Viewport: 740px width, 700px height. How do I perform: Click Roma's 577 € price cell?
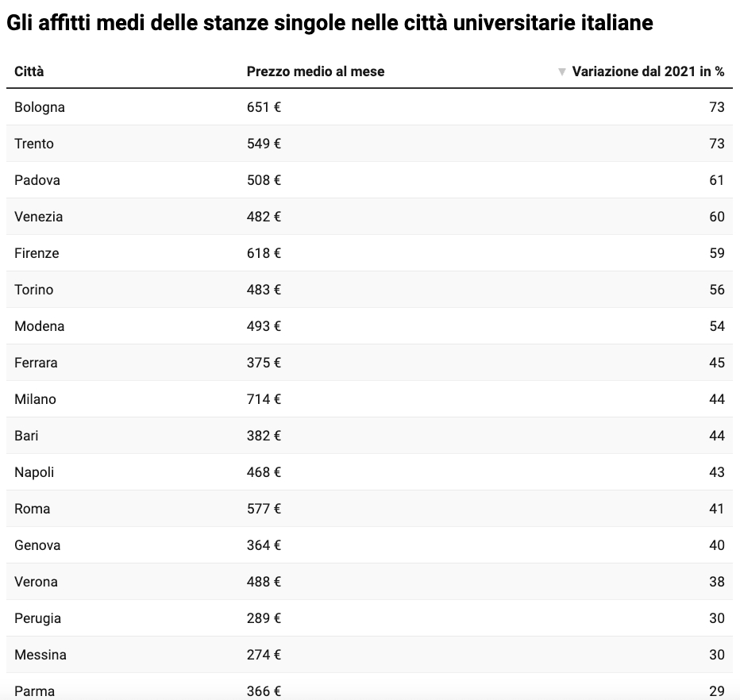pyautogui.click(x=264, y=509)
